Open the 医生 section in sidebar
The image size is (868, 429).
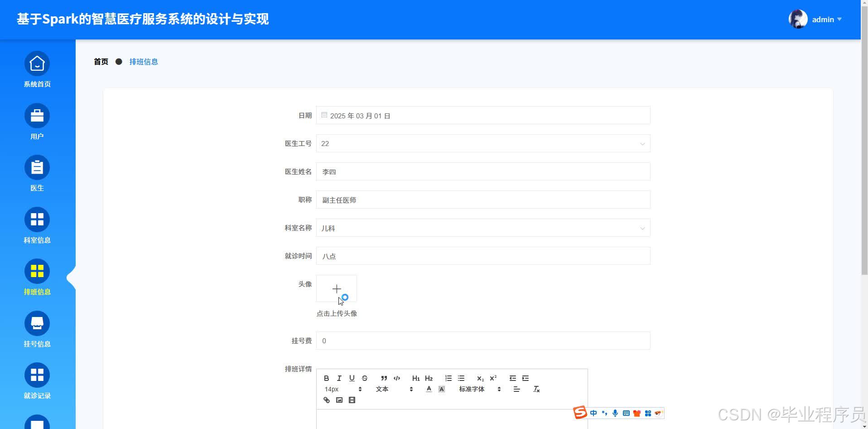point(37,173)
